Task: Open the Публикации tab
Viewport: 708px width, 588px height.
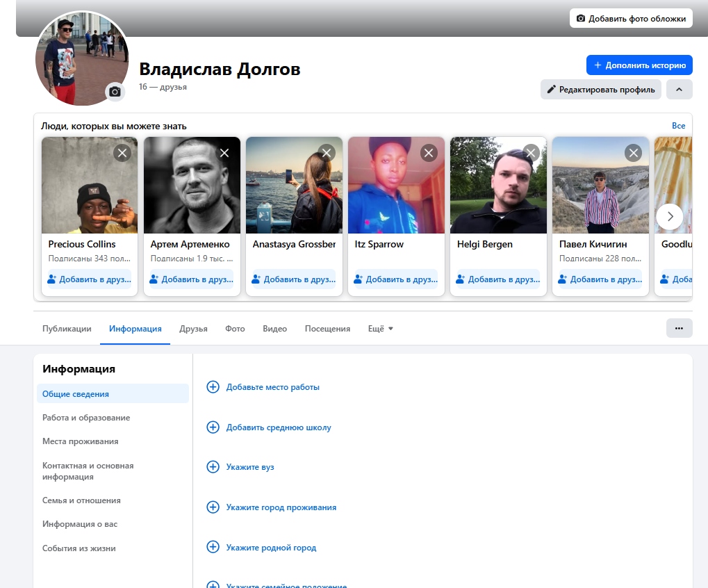Action: pos(67,329)
